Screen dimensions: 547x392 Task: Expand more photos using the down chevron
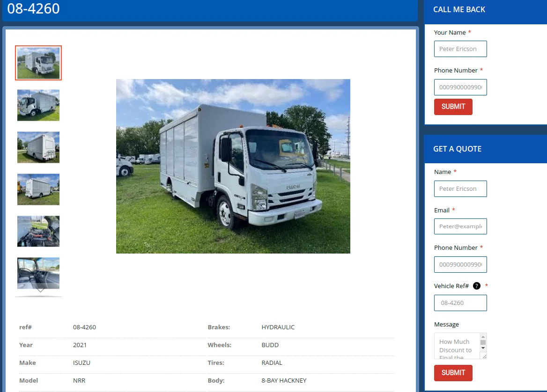pos(39,290)
